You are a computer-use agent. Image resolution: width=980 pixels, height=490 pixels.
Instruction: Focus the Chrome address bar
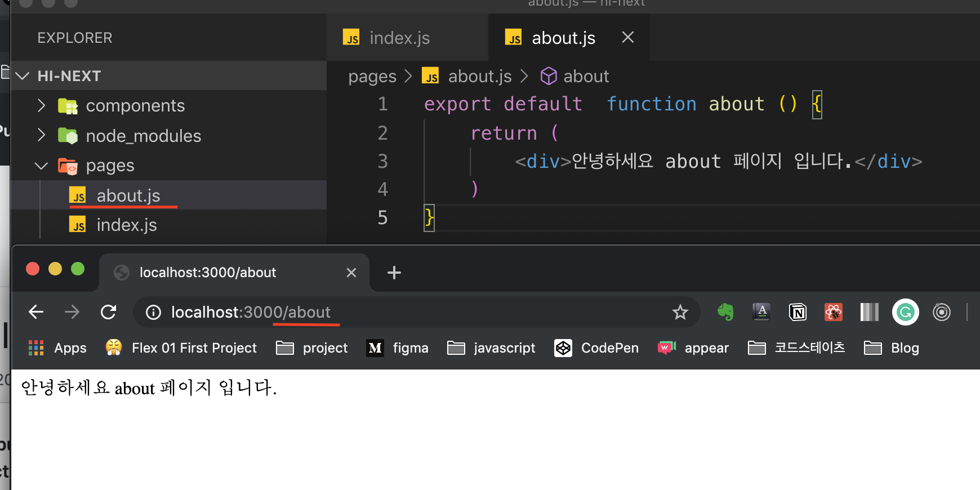[417, 312]
